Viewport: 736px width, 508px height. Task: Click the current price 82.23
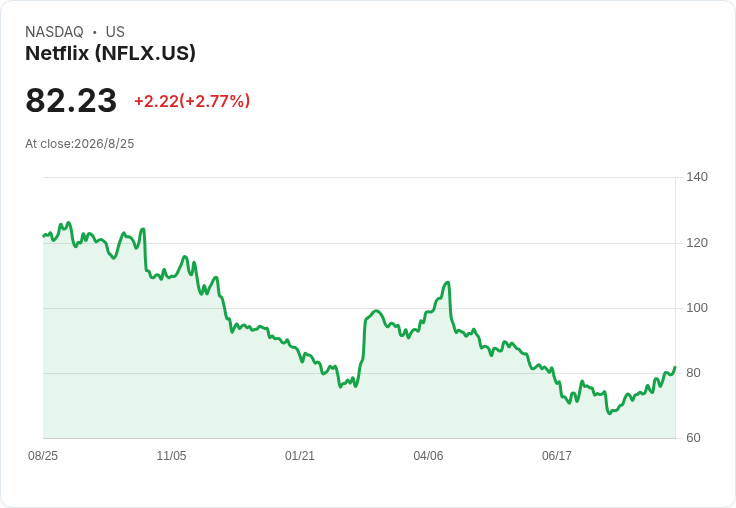pyautogui.click(x=71, y=100)
